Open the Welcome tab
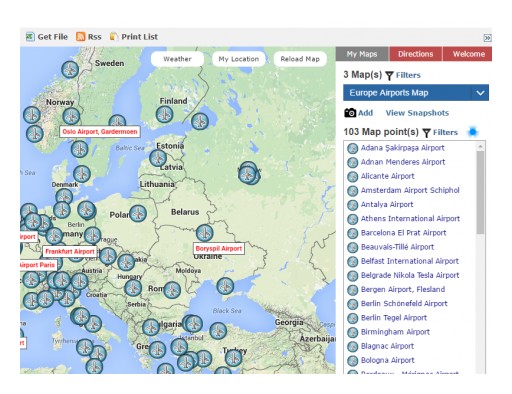This screenshot has height=394, width=512. pyautogui.click(x=468, y=54)
